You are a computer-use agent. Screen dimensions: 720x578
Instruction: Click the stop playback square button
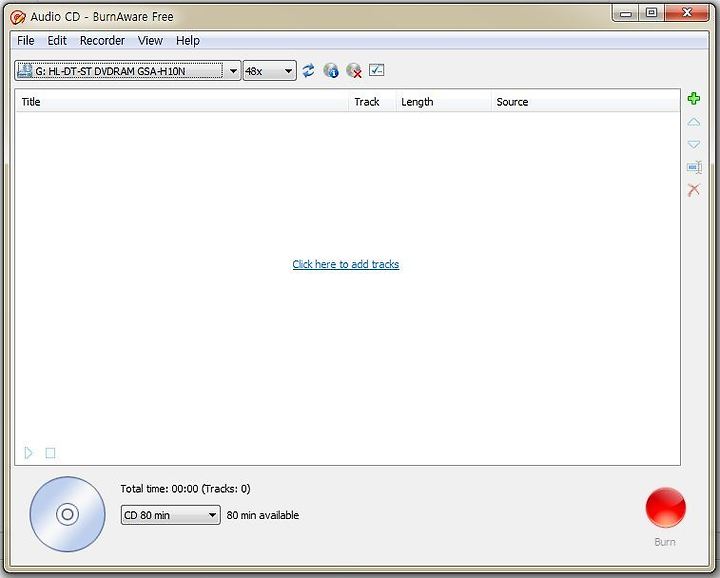[x=51, y=453]
